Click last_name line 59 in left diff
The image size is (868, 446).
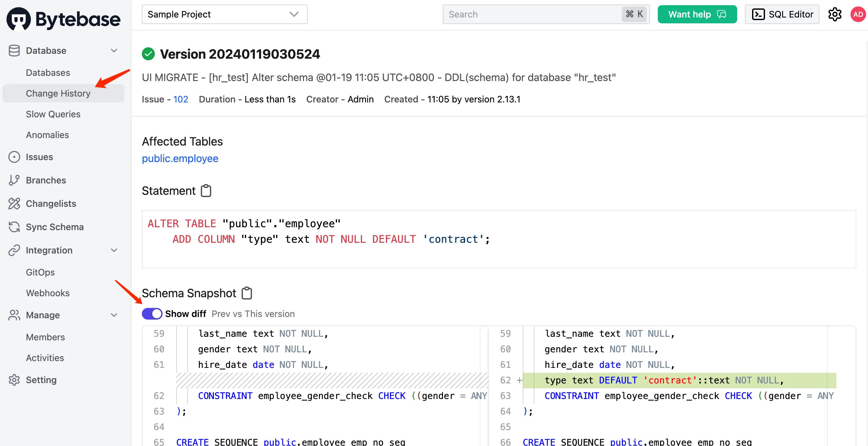coord(263,334)
